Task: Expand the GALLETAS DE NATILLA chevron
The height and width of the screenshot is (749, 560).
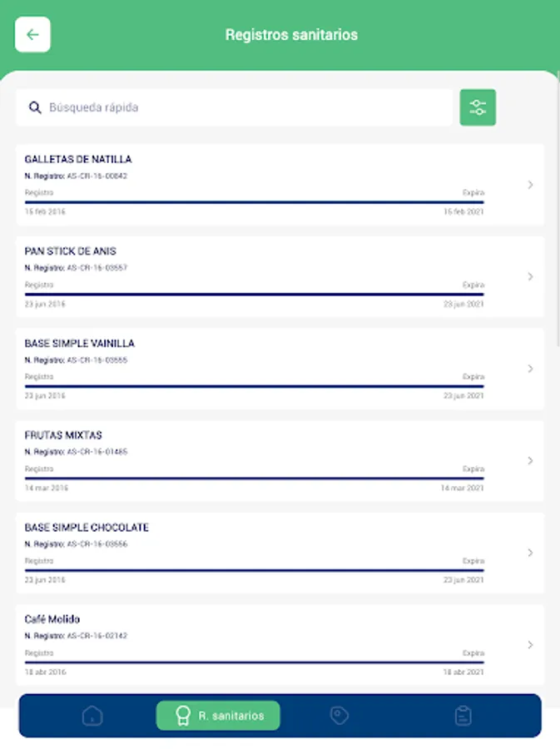Action: (x=530, y=185)
